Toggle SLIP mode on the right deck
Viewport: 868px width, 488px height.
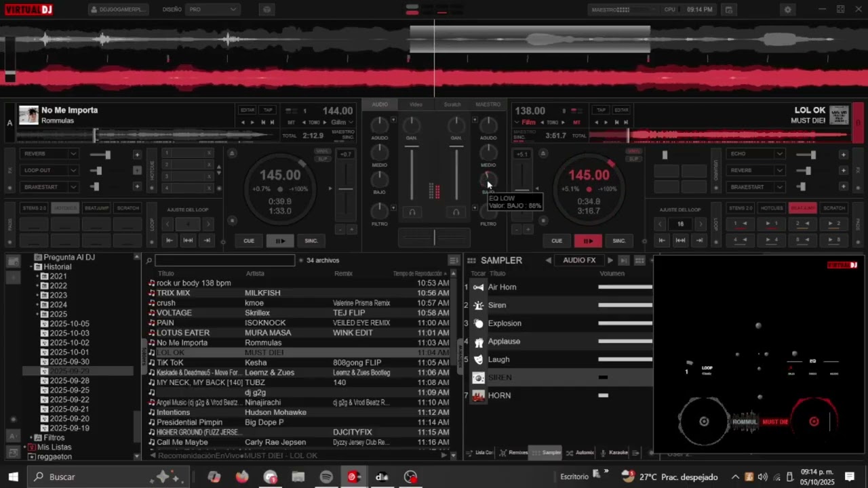coord(633,159)
